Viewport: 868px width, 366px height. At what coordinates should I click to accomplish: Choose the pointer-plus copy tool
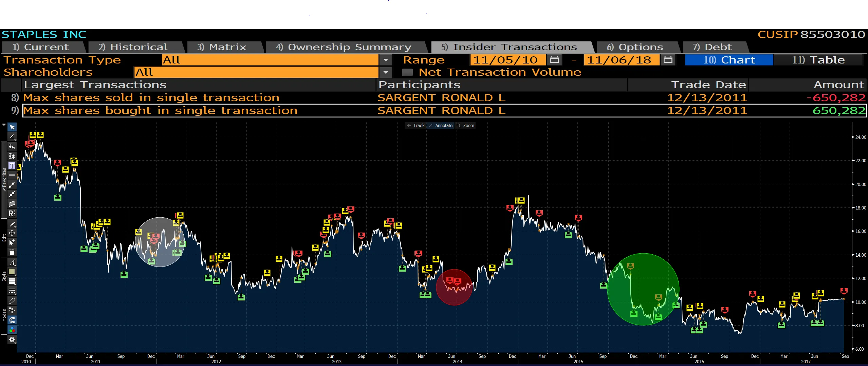click(12, 242)
